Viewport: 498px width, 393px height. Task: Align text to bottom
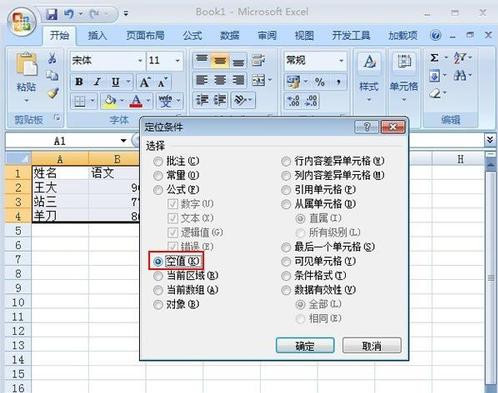(238, 61)
